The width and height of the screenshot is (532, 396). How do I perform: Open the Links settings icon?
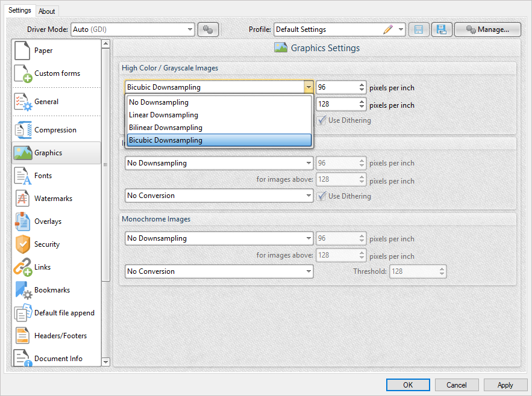point(23,267)
